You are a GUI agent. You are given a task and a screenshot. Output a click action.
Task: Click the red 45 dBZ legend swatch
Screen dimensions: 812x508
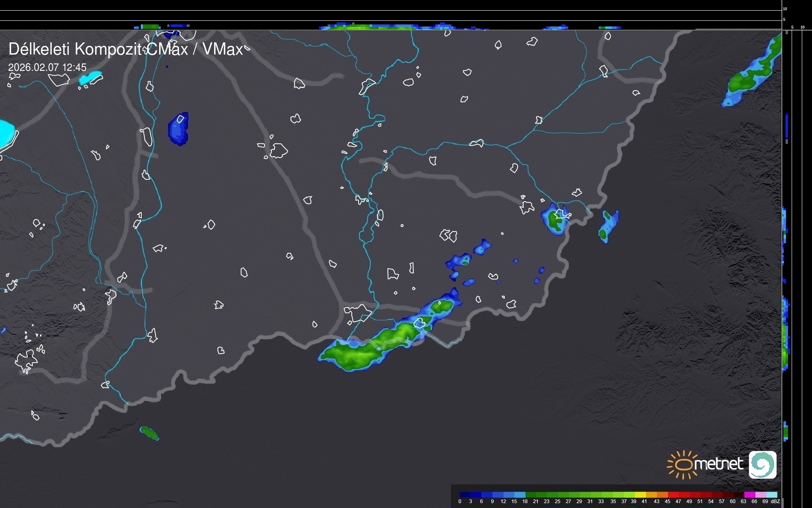[673, 495]
